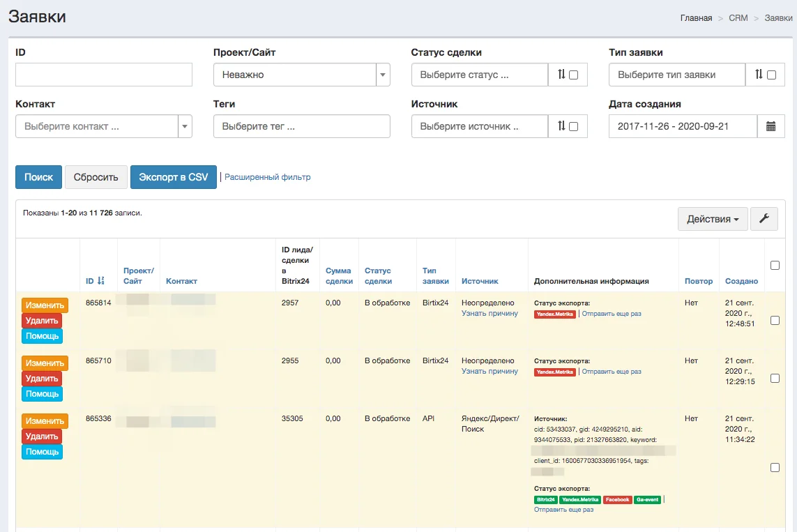Open the calendar date picker icon
The width and height of the screenshot is (797, 532).
[x=771, y=126]
